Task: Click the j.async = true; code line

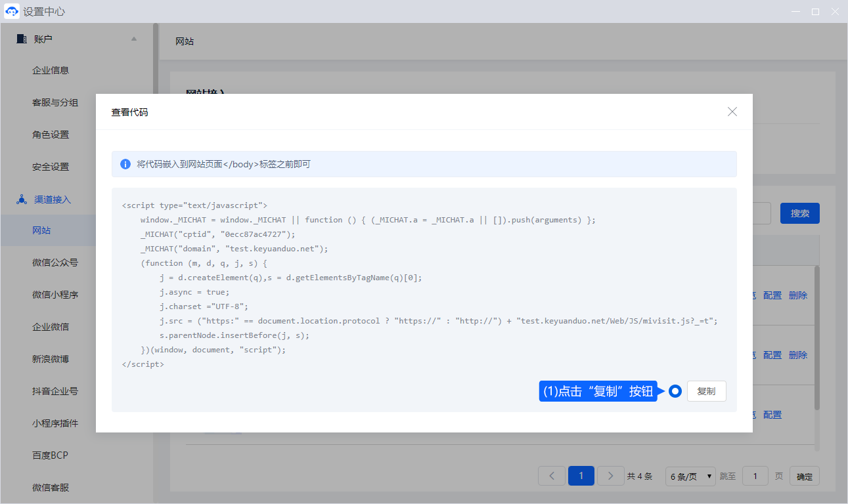Action: (194, 292)
